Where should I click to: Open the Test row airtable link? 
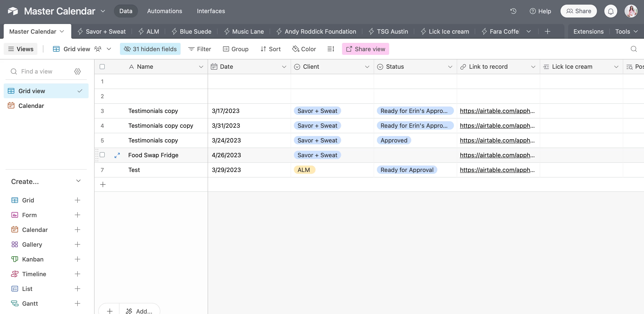(497, 170)
